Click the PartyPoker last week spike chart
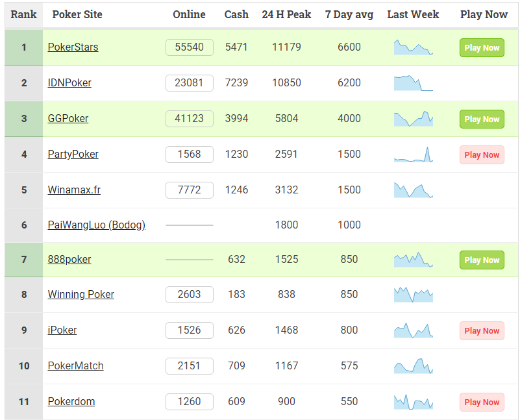 [x=414, y=154]
